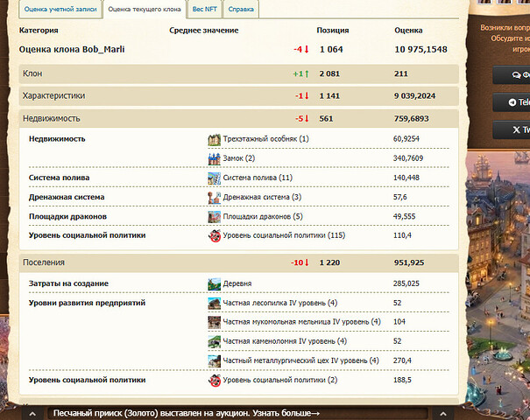Click the Частный металлургический цех icon
Viewport: 530px width, 420px height.
coord(214,360)
